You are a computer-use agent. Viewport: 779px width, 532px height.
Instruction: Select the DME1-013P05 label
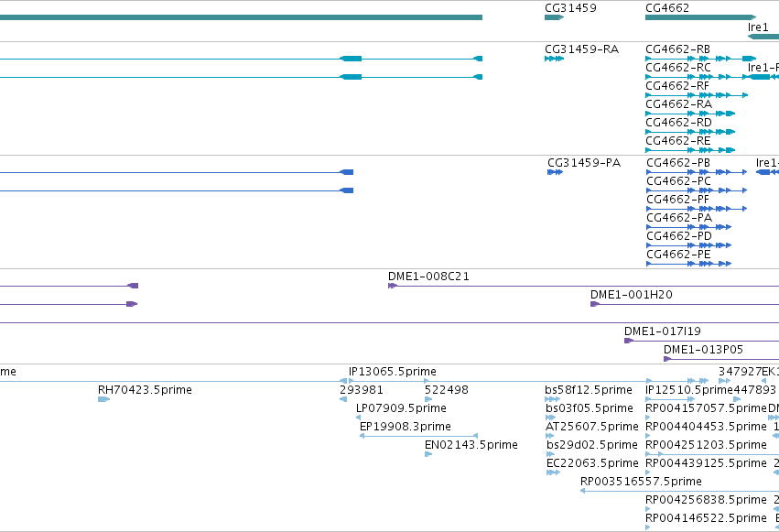(x=703, y=350)
